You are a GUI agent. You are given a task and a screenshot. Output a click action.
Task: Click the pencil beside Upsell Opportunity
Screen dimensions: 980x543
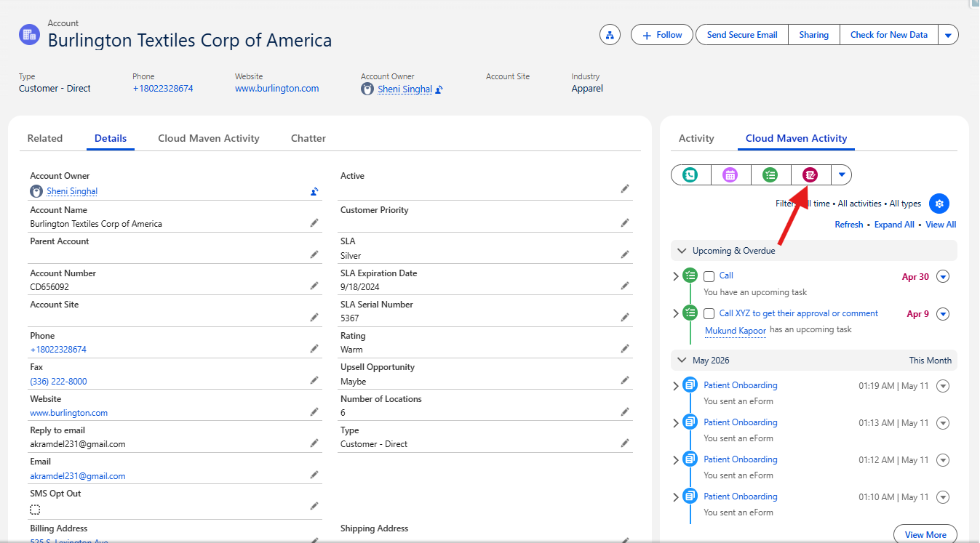click(x=625, y=380)
